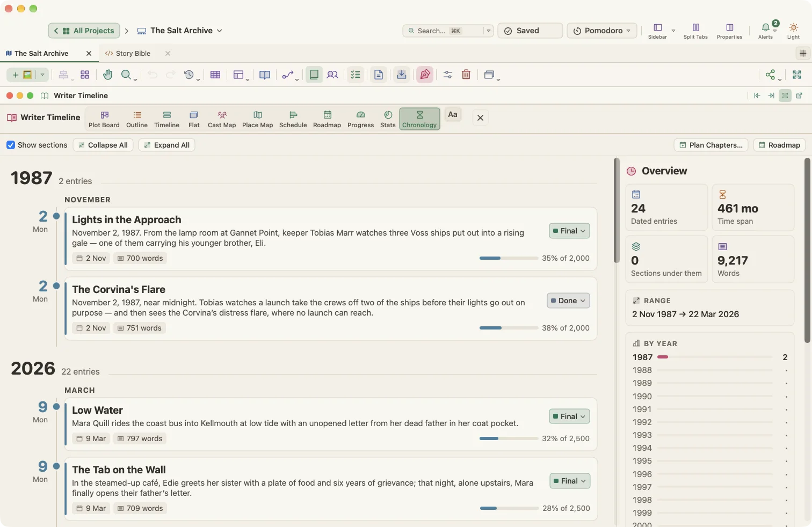This screenshot has width=812, height=527.
Task: Switch to the Story Bible tab
Action: click(x=133, y=53)
